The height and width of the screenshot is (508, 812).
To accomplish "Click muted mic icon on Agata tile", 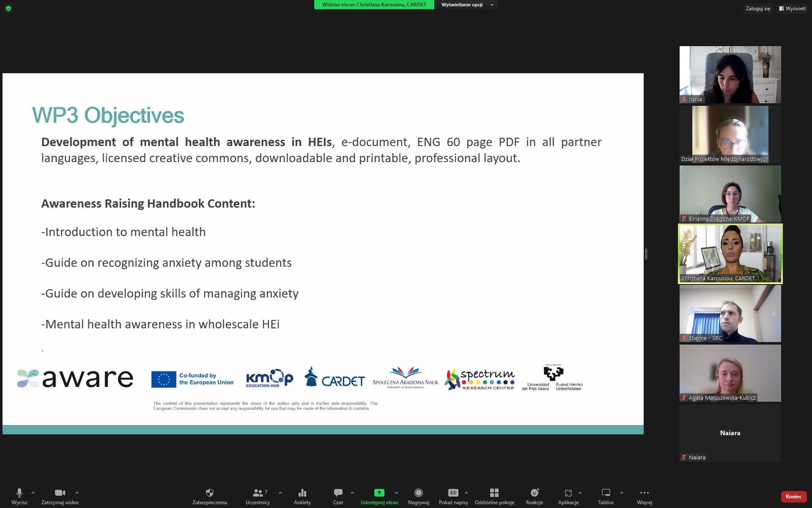I will [684, 398].
